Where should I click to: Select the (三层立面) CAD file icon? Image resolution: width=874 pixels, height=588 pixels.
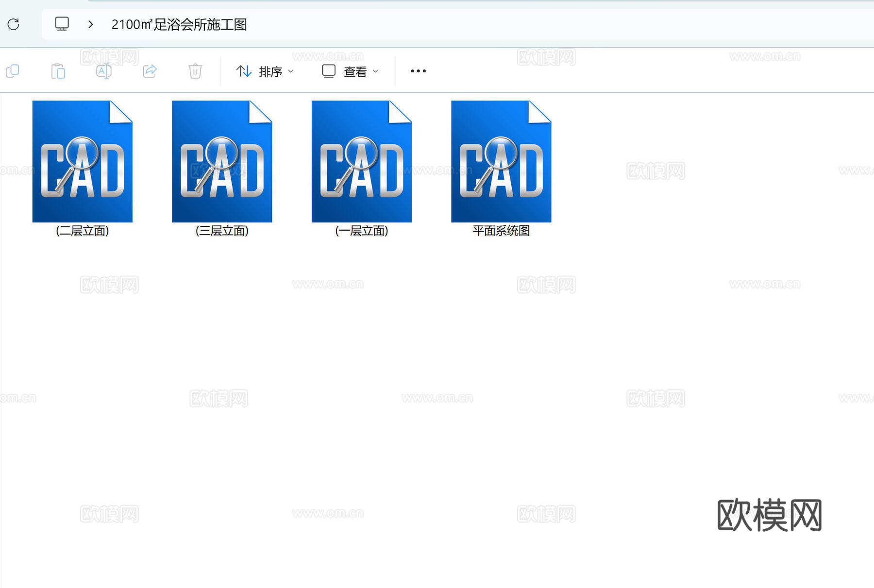pos(222,161)
